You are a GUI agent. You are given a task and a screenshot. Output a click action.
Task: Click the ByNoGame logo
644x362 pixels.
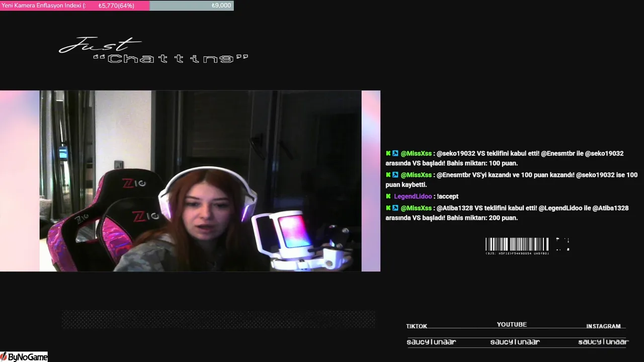pyautogui.click(x=24, y=357)
